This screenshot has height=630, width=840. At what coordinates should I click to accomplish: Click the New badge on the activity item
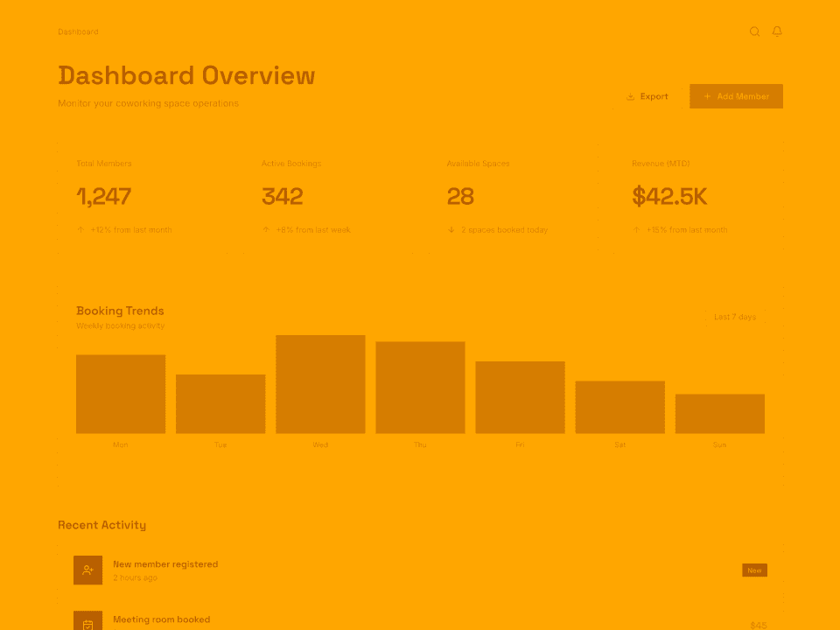[x=754, y=570]
